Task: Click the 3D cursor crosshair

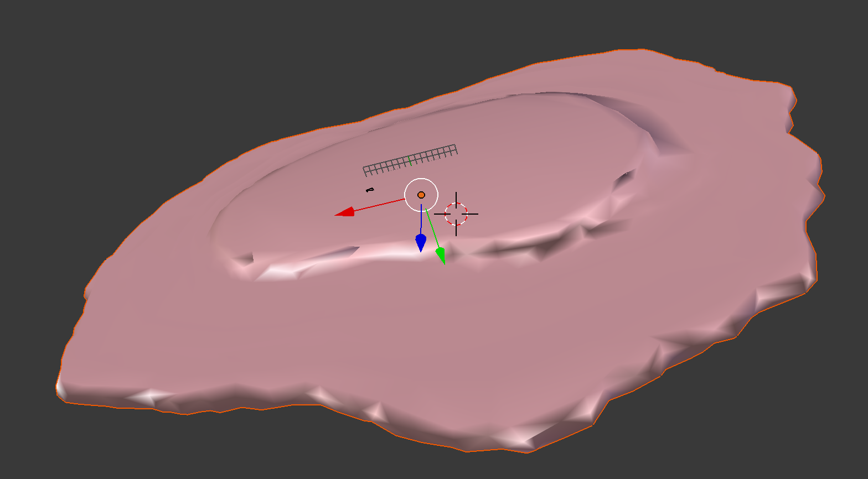Action: click(x=456, y=214)
